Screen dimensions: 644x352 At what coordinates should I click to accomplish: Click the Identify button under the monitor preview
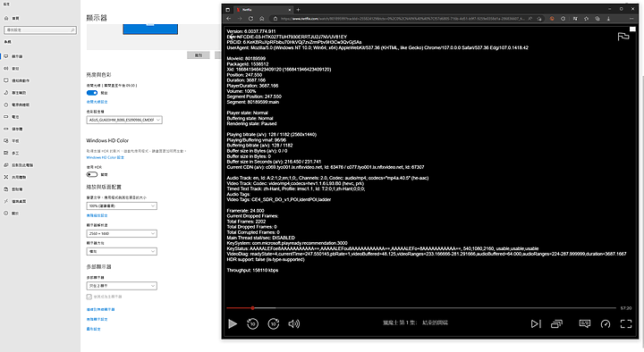tap(199, 55)
